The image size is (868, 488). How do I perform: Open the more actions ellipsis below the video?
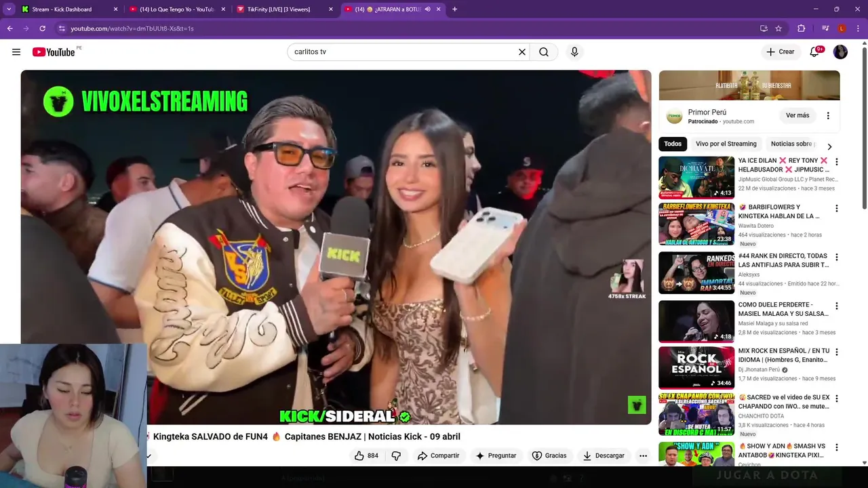(x=643, y=455)
